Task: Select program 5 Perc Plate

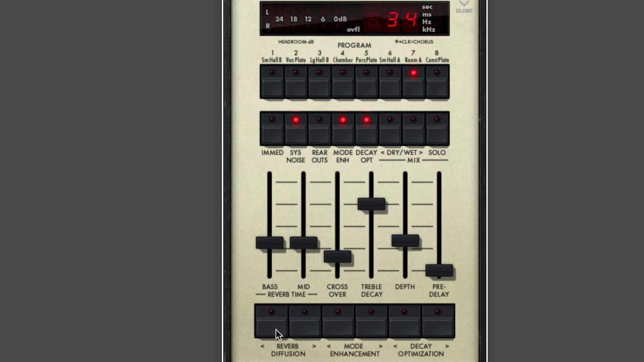Action: click(x=366, y=81)
